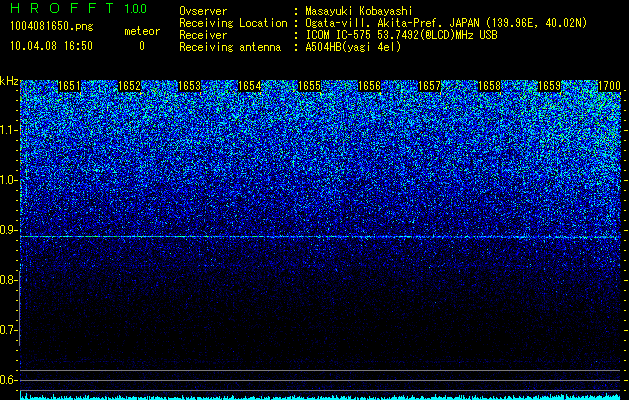Click the date stamp 10.04.08 16:50
The image size is (629, 400).
[x=51, y=46]
